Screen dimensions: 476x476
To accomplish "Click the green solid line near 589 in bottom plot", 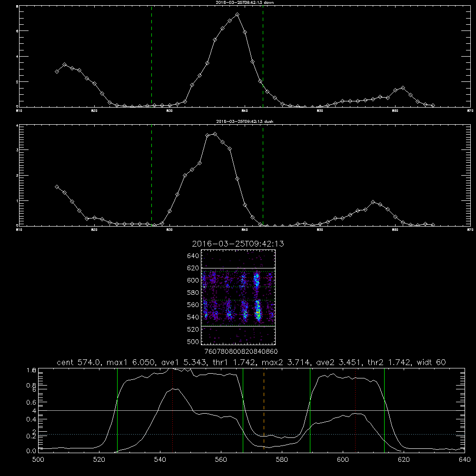I will 310,410.
